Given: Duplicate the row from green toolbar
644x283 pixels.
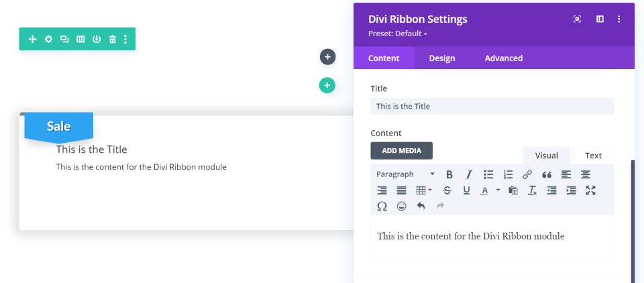Looking at the screenshot, I should 64,39.
